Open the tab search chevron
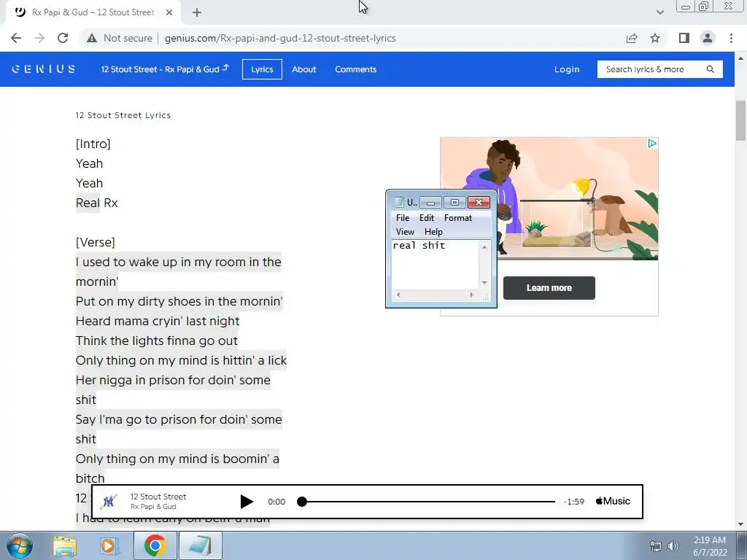The height and width of the screenshot is (560, 747). [659, 12]
